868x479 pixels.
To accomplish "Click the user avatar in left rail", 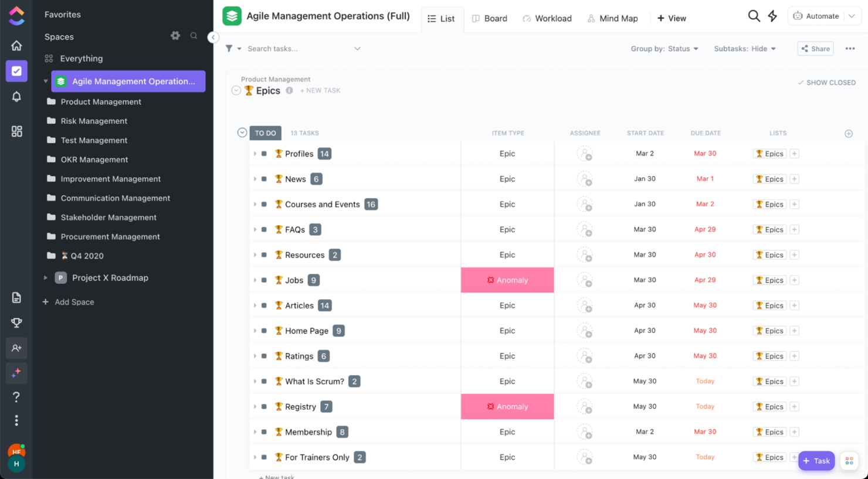I will (x=16, y=458).
